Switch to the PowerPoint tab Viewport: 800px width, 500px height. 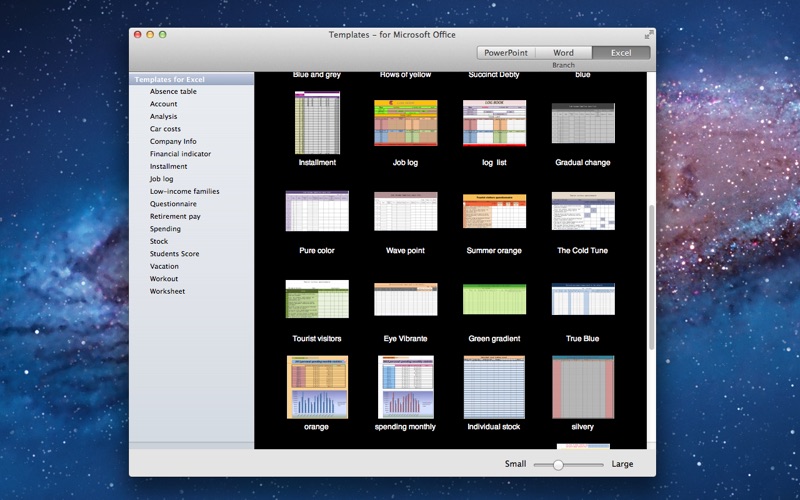506,53
